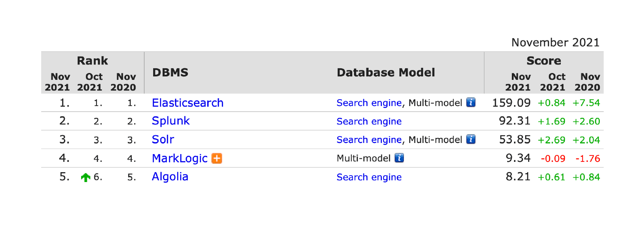Click the orange plus icon beside MarkLogic

coord(217,158)
